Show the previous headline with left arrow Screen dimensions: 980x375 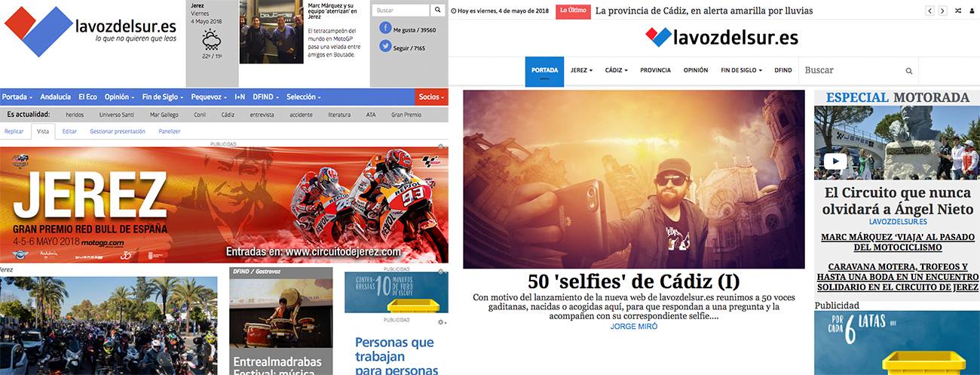(929, 11)
